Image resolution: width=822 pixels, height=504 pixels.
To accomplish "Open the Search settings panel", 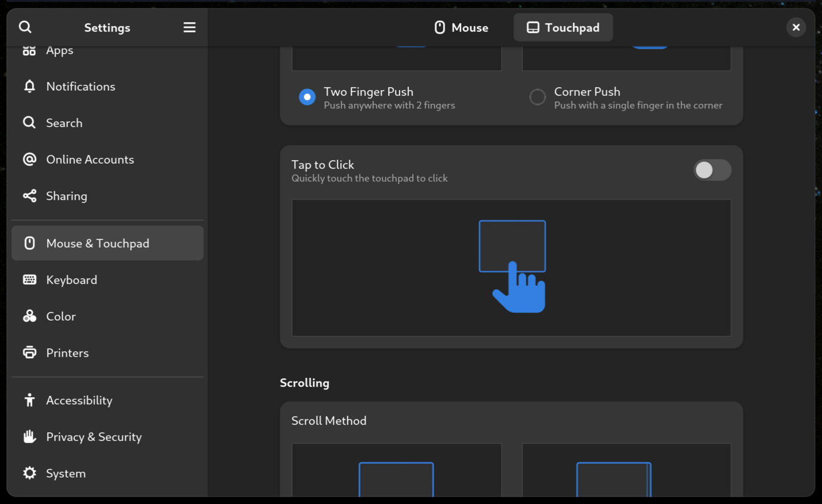I will click(64, 123).
